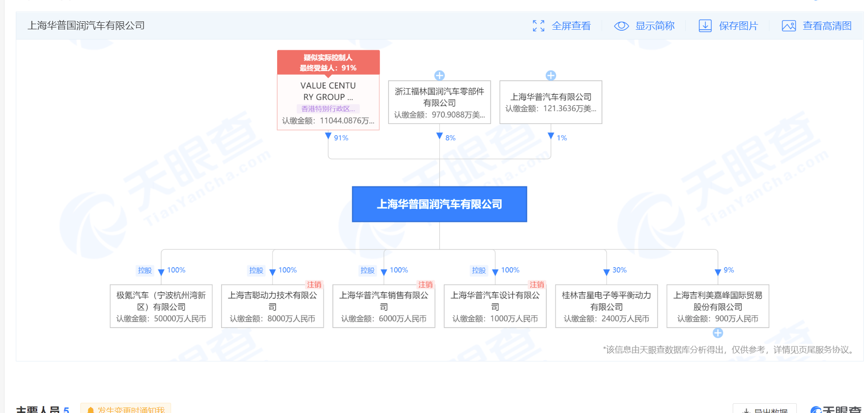Click 认缴金额: 2400万人民币 text
The height and width of the screenshot is (413, 868).
coord(607,319)
